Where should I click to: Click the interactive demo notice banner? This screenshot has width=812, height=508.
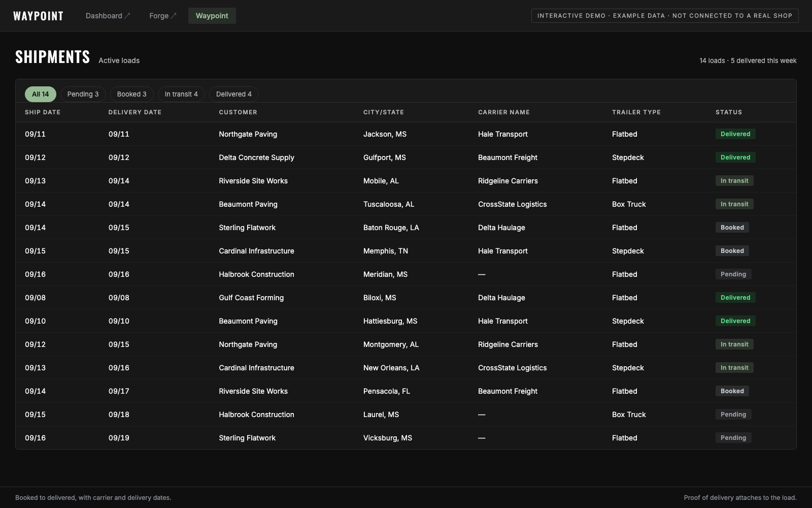tap(665, 16)
